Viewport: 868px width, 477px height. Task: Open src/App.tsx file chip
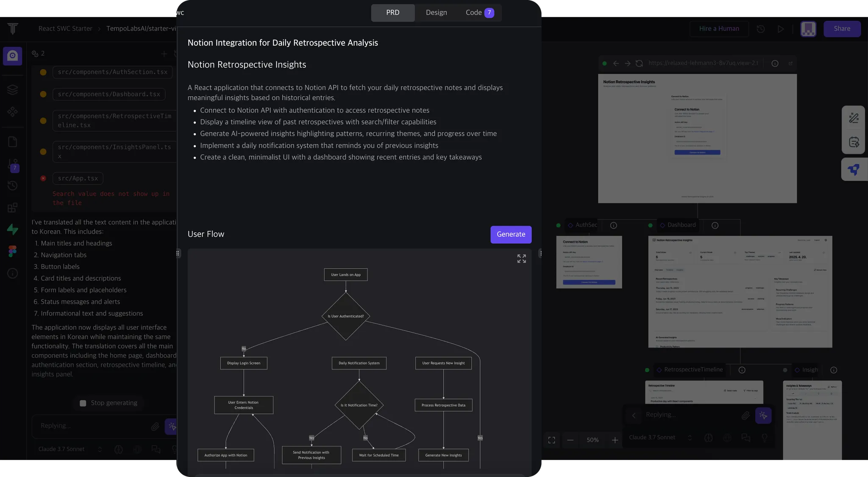(78, 179)
